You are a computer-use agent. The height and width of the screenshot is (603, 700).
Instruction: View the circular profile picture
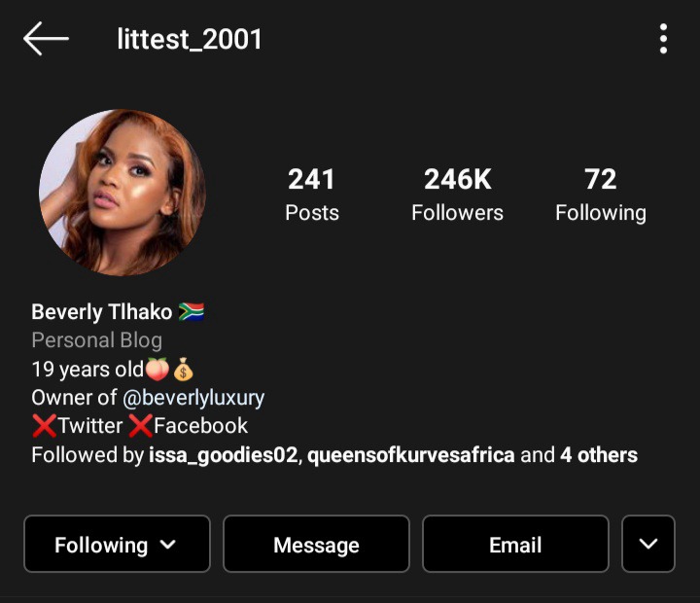[x=122, y=193]
